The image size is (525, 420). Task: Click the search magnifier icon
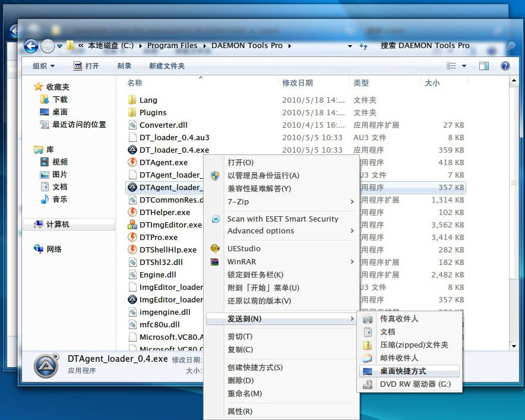click(x=511, y=46)
